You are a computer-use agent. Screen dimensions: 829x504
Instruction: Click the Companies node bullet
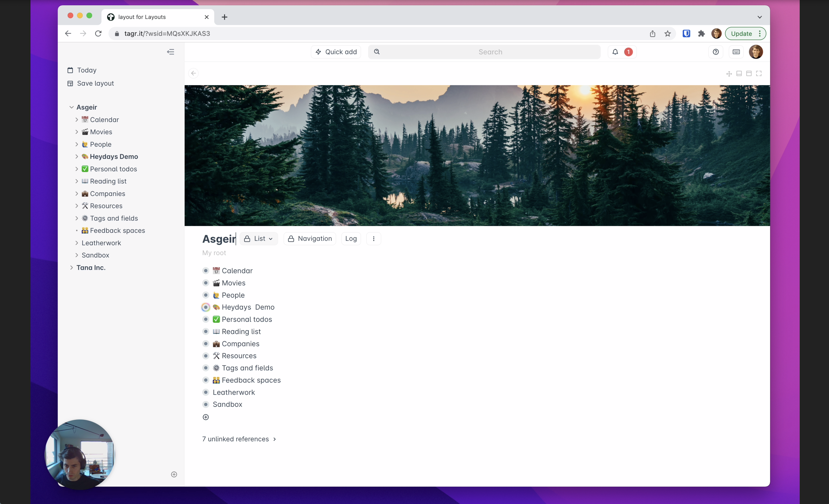click(x=206, y=344)
